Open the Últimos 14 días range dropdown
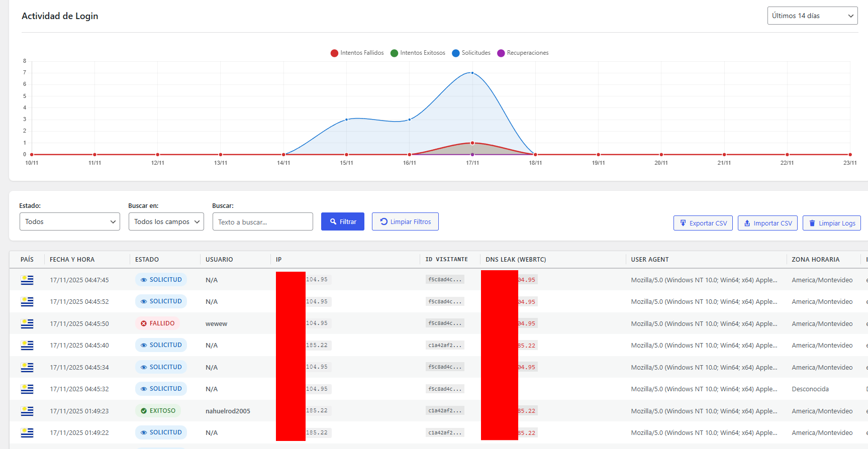This screenshot has width=868, height=449. tap(812, 16)
